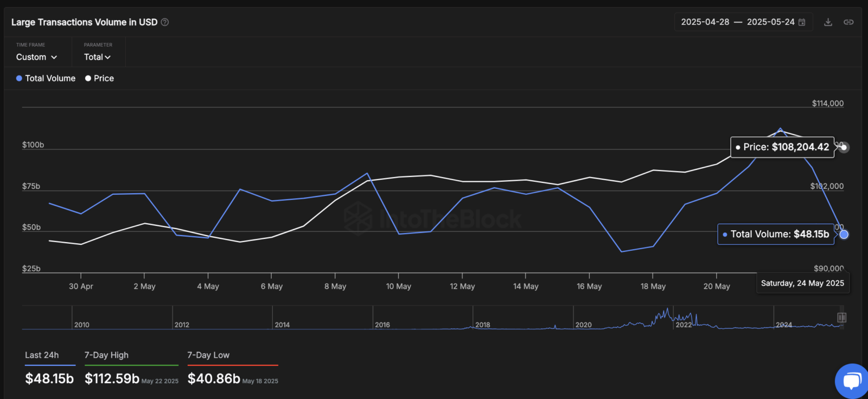Click the Large Transactions Volume in USD title
The image size is (868, 399).
click(85, 22)
